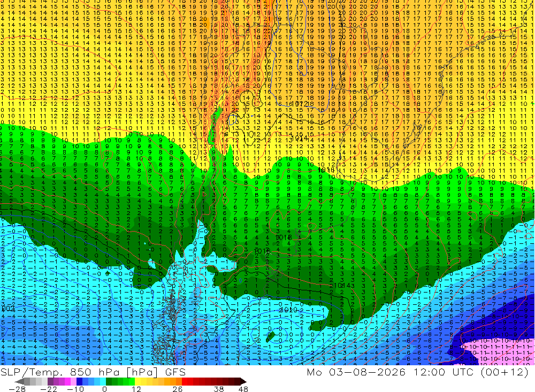The height and width of the screenshot is (392, 535).
Task: Click the "0" label under the color bar
Action: [104, 389]
